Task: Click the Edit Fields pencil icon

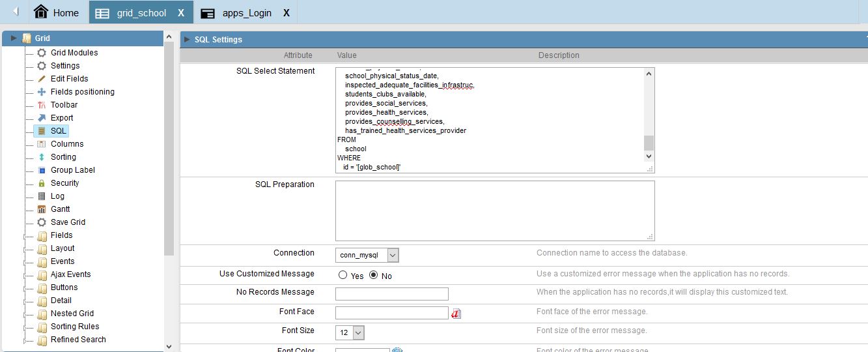Action: tap(42, 79)
